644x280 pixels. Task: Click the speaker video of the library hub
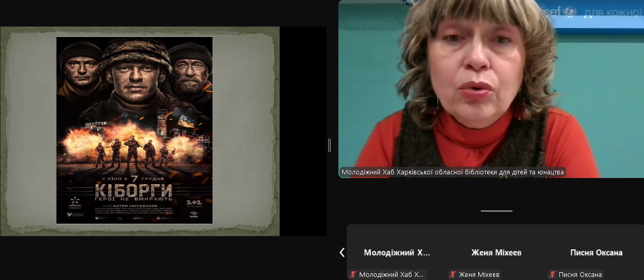(x=491, y=88)
